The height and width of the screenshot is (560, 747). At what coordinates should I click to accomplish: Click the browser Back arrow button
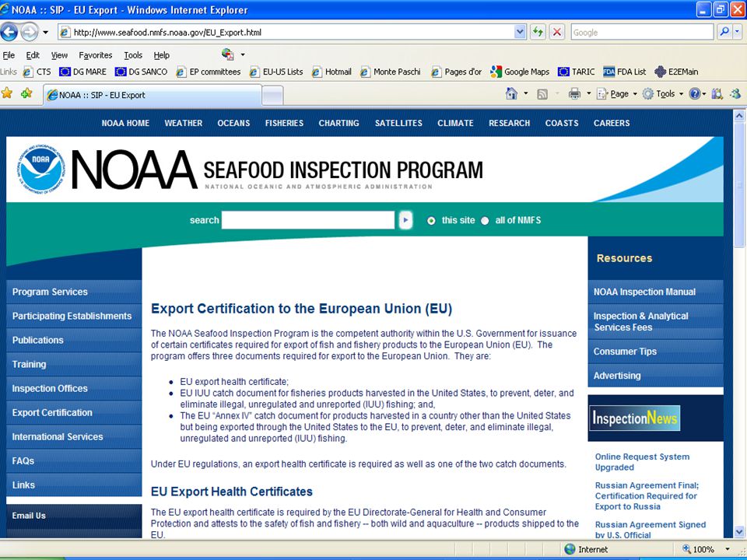click(x=9, y=33)
